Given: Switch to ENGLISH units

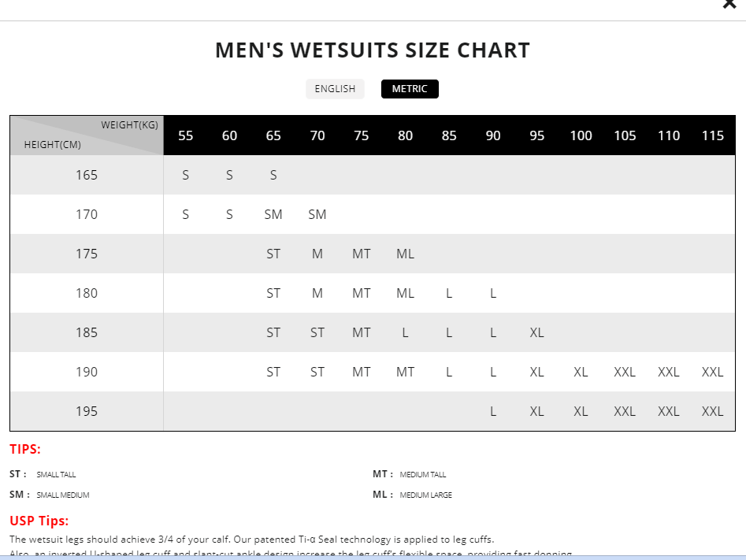Looking at the screenshot, I should 335,89.
